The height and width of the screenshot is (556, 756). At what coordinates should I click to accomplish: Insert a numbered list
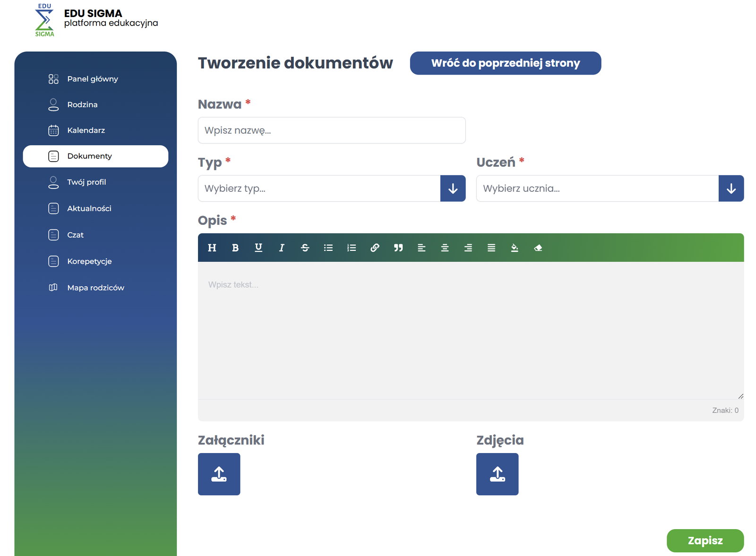(352, 248)
